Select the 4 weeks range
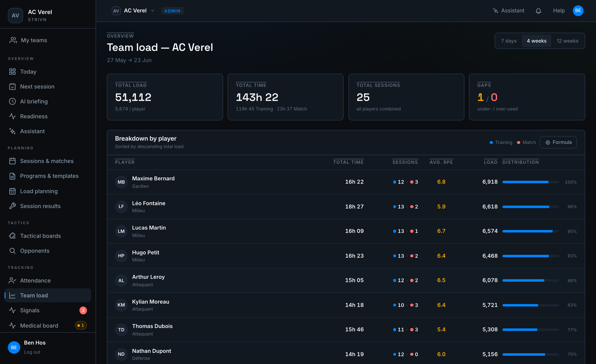Viewport: 596px width, 364px height. 536,41
